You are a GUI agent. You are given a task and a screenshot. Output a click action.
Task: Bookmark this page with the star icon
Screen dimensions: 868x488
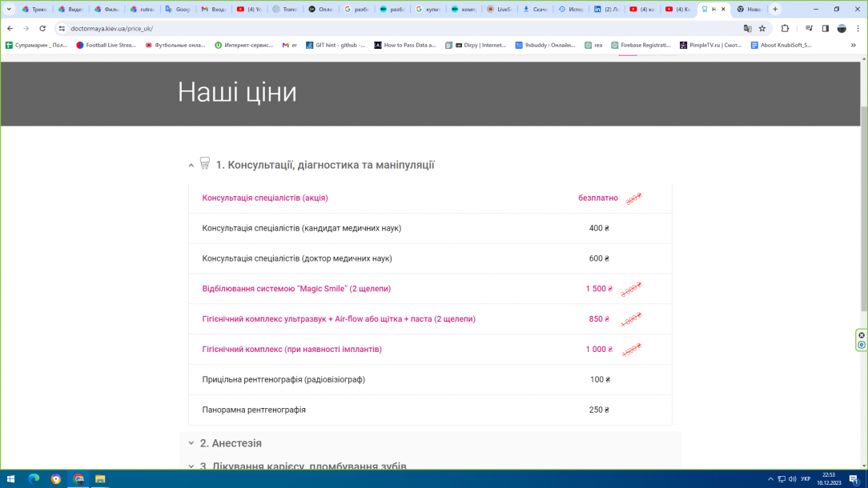tap(762, 28)
